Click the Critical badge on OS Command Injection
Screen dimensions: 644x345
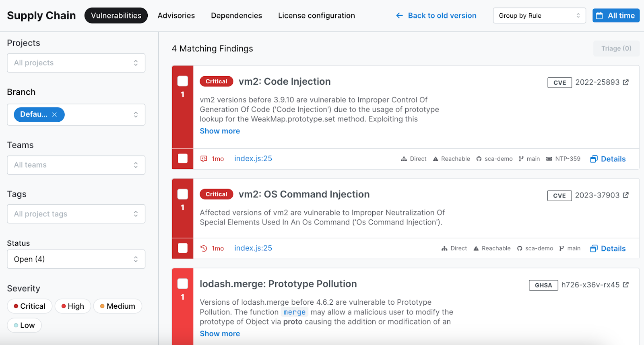click(x=217, y=194)
